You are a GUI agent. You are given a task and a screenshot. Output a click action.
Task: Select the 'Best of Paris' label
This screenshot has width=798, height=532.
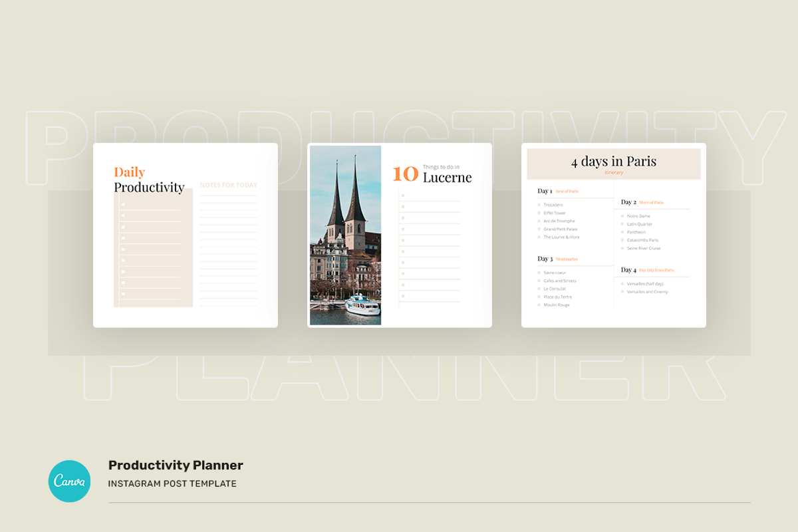(x=567, y=192)
